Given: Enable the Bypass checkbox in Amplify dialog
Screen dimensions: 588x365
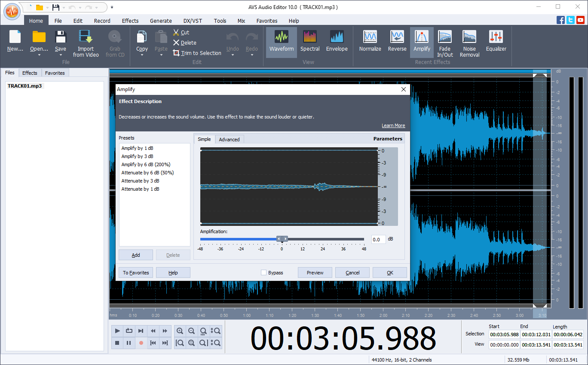Looking at the screenshot, I should pos(264,272).
